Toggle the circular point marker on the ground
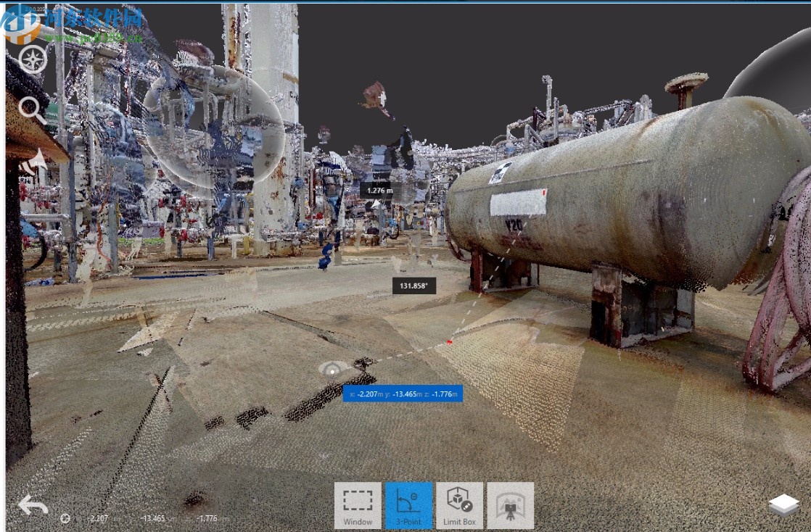The height and width of the screenshot is (532, 811). coord(333,371)
